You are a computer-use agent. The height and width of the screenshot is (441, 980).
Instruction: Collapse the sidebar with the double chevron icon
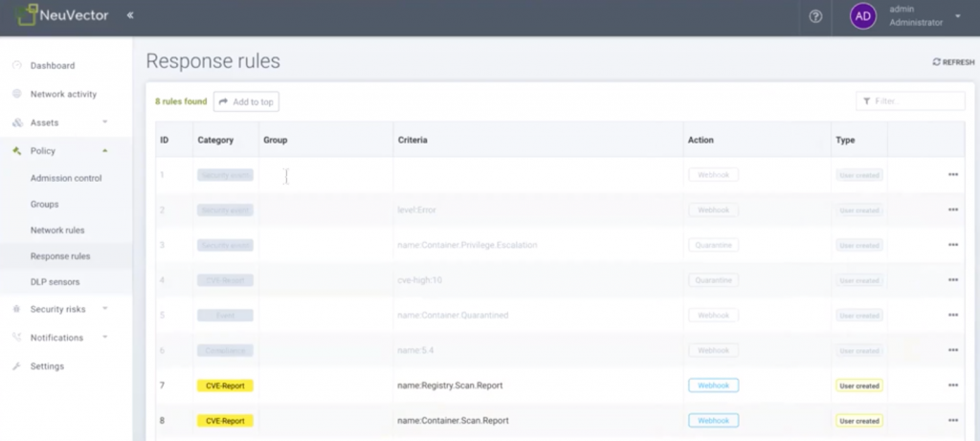click(x=130, y=16)
